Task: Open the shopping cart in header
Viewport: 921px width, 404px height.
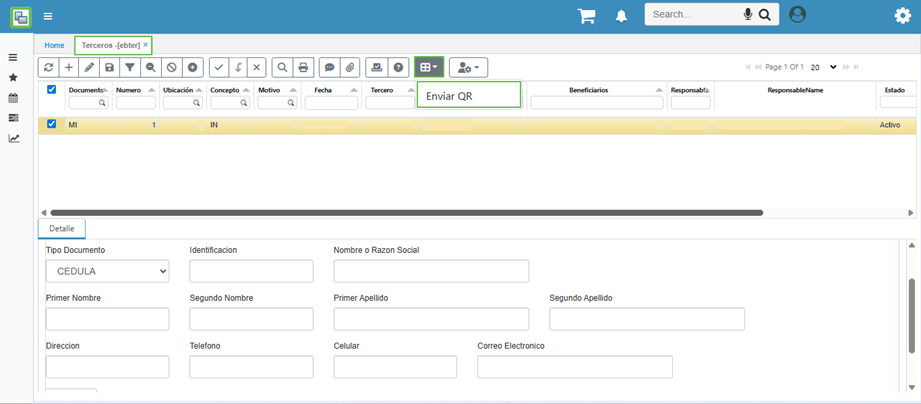Action: point(587,15)
